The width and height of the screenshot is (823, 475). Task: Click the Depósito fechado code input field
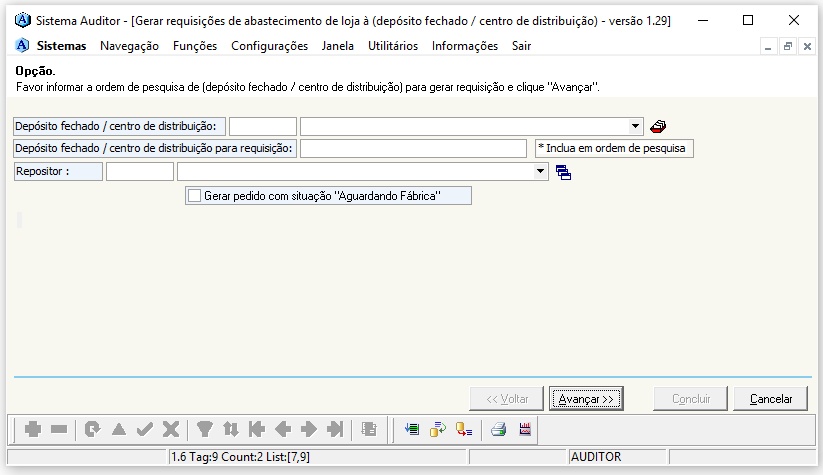263,126
